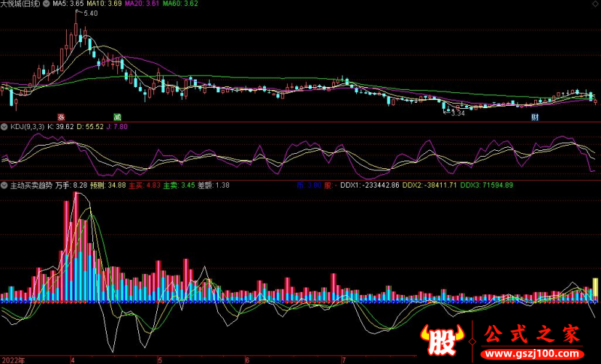Screen dimensions: 601x364
Task: Click the red 涨 event marker
Action: point(61,117)
